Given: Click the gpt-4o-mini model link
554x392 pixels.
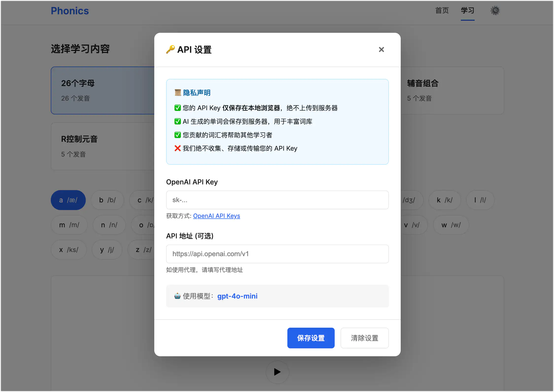Looking at the screenshot, I should coord(237,296).
